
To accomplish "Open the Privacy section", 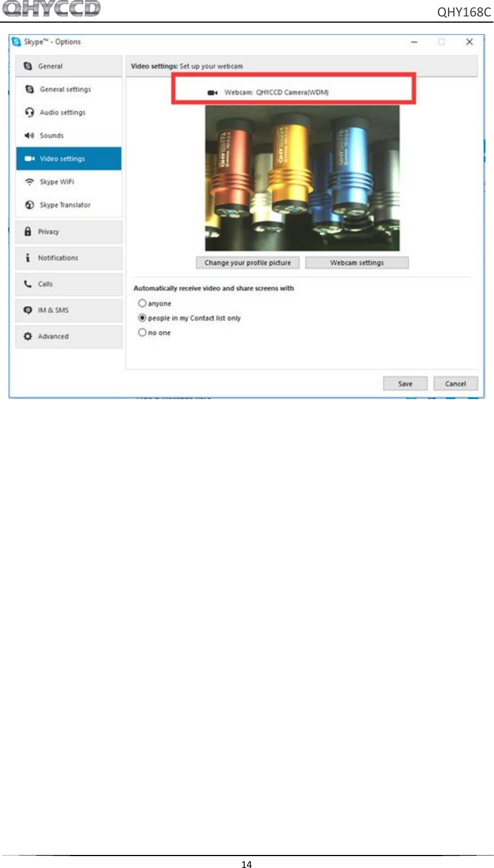I will click(x=69, y=232).
